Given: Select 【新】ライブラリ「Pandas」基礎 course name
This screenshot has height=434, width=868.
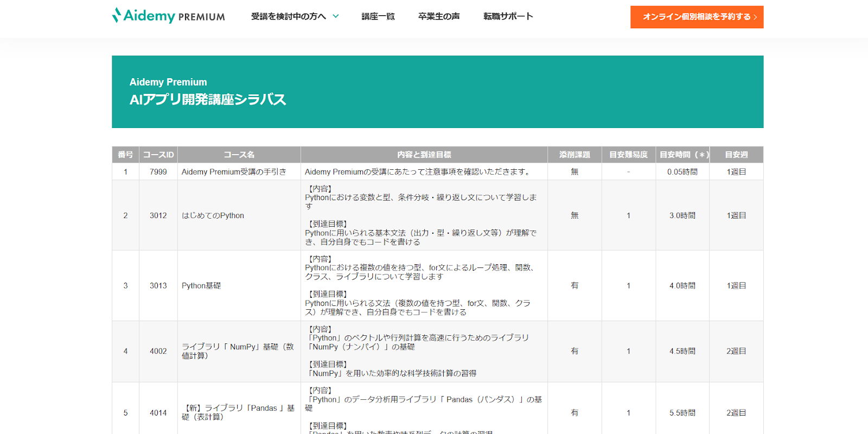Looking at the screenshot, I should (238, 412).
